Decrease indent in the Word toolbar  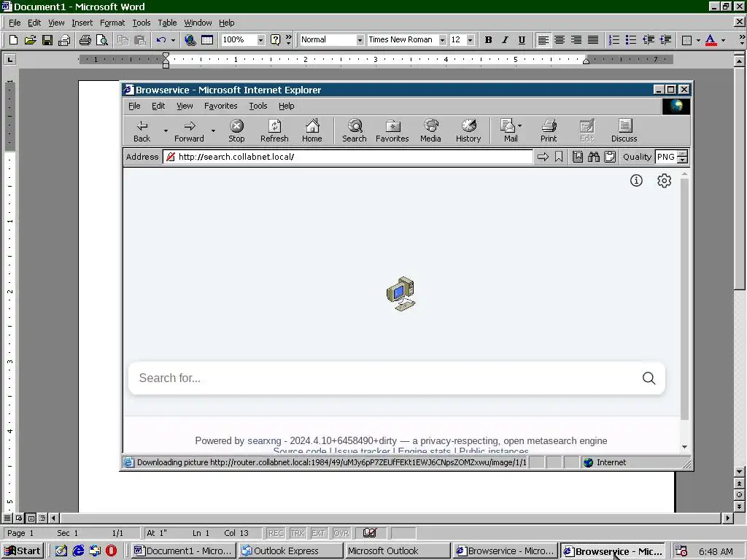point(648,40)
